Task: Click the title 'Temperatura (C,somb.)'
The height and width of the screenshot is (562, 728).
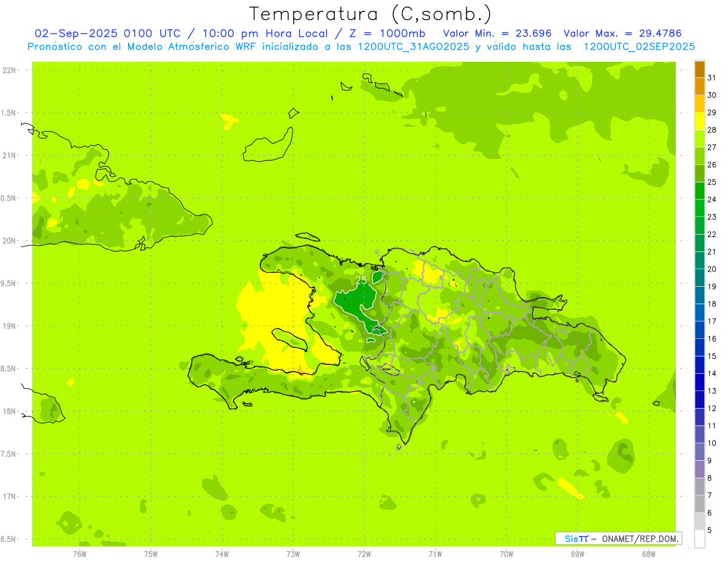Action: (x=370, y=14)
